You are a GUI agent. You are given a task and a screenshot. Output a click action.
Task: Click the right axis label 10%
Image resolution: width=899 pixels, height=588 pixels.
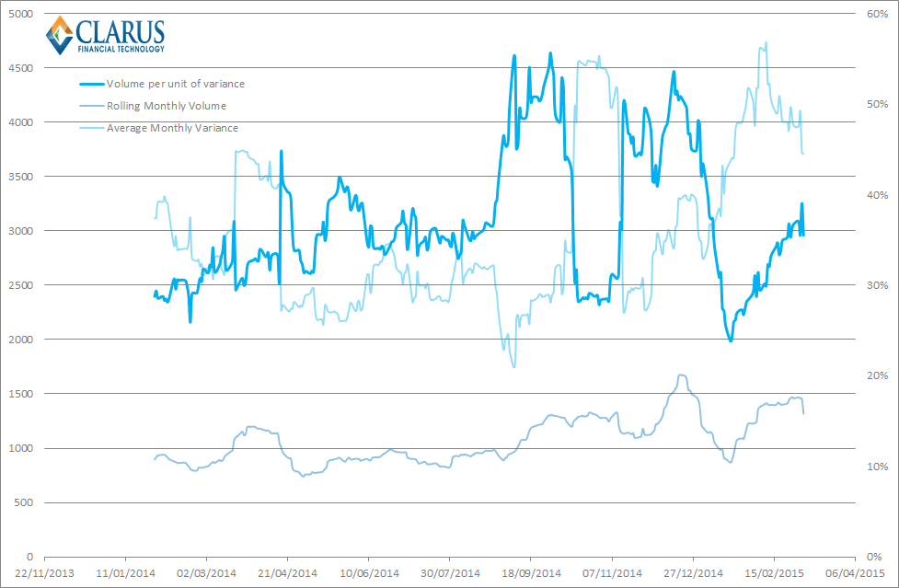click(877, 466)
